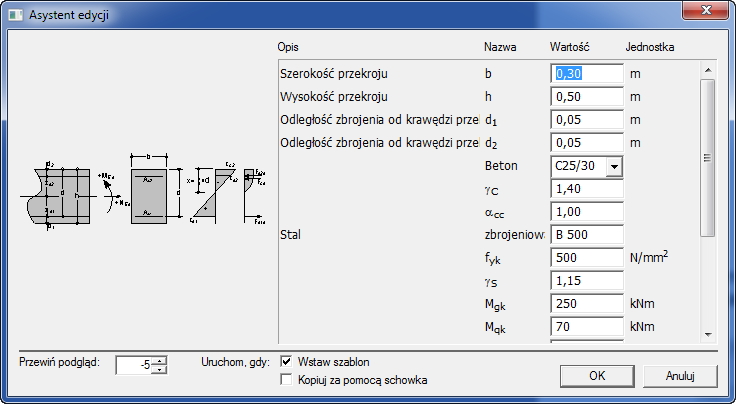Select the Szerokość przekroju b value field
Image resolution: width=736 pixels, height=404 pixels.
pos(586,73)
